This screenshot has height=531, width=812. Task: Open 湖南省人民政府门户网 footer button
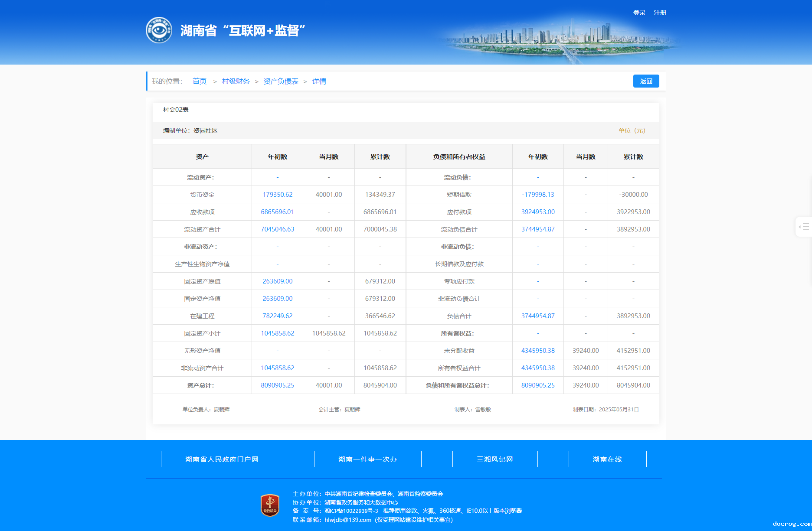(x=222, y=459)
